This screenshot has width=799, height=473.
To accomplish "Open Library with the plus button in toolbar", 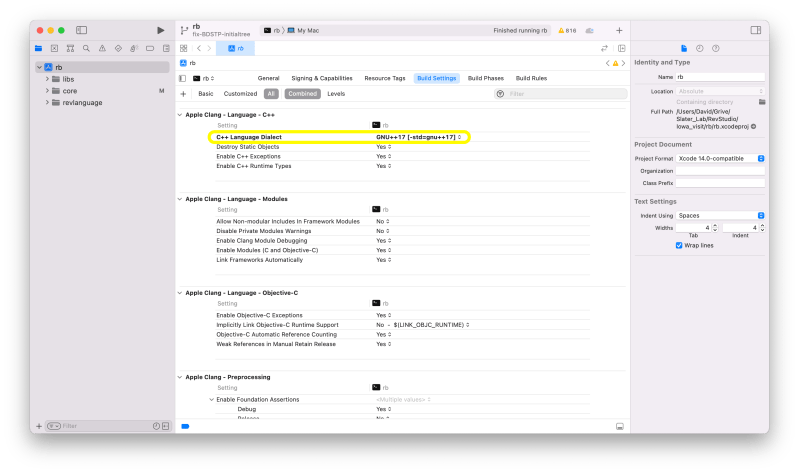I will (619, 31).
